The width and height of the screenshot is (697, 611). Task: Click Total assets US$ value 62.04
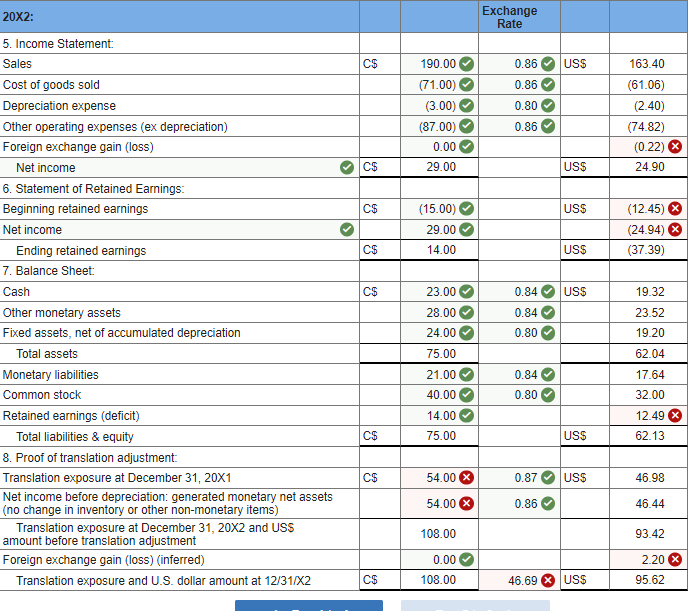[x=649, y=354]
